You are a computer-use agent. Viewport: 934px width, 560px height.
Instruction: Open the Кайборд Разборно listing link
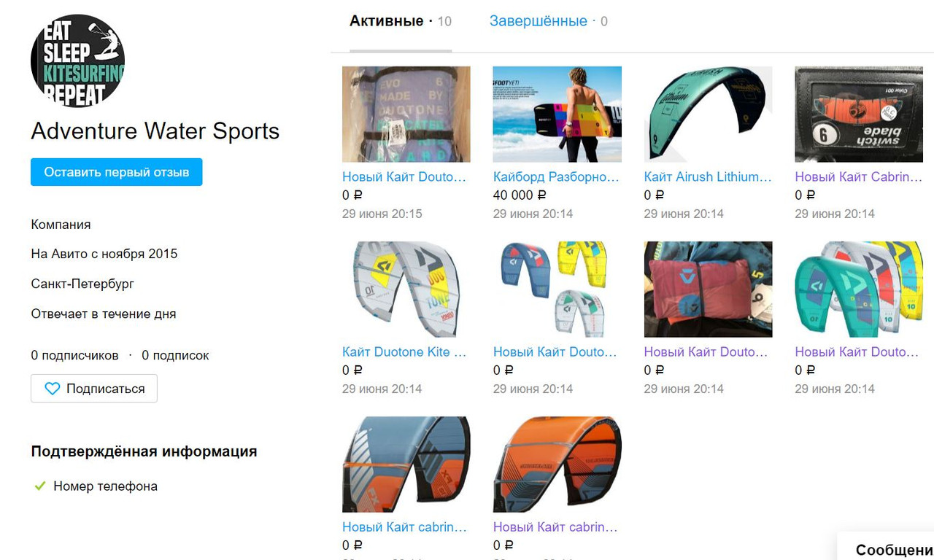point(556,176)
